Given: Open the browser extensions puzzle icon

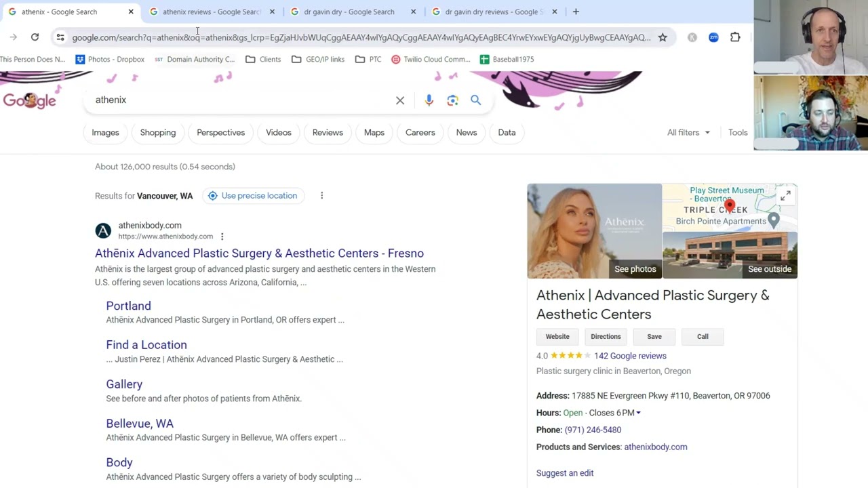Looking at the screenshot, I should click(735, 37).
